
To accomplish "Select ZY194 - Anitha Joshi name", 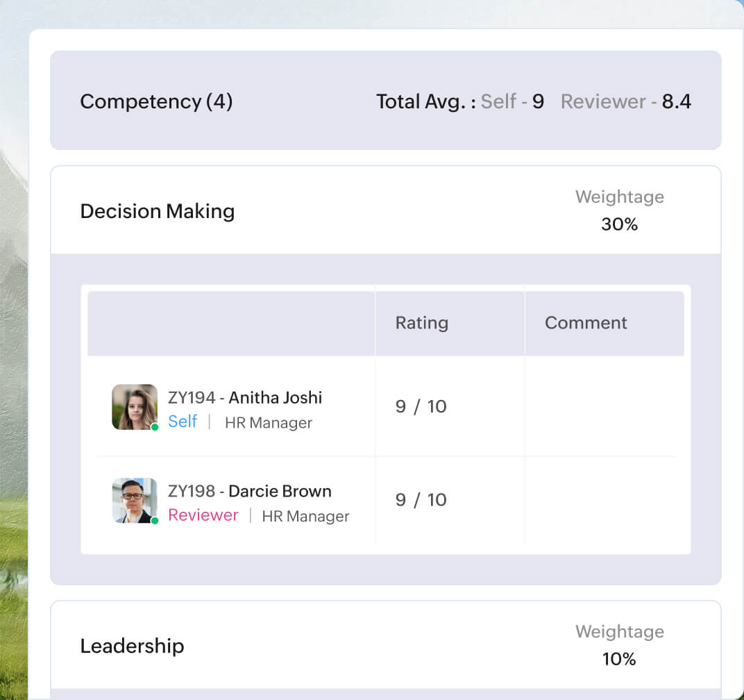I will 245,397.
